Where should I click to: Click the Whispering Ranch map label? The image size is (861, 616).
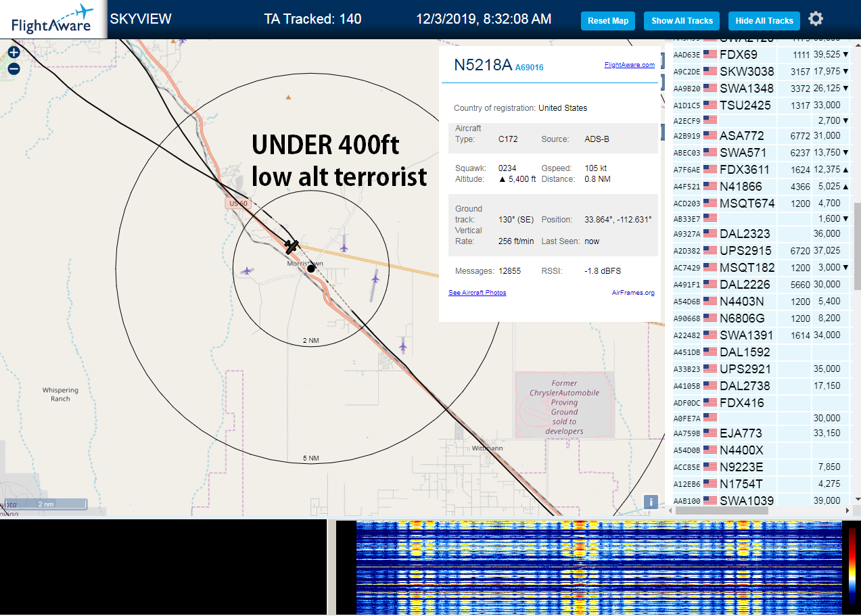[60, 394]
